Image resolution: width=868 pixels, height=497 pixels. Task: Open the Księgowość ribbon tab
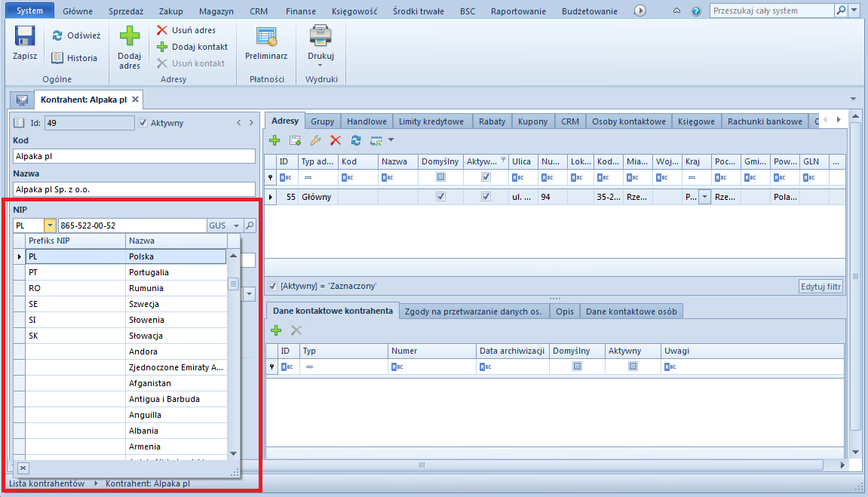point(354,11)
